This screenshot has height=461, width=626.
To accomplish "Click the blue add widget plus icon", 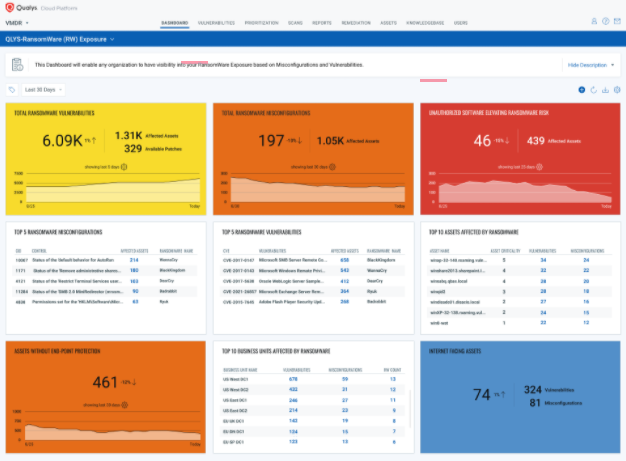I will [x=582, y=90].
